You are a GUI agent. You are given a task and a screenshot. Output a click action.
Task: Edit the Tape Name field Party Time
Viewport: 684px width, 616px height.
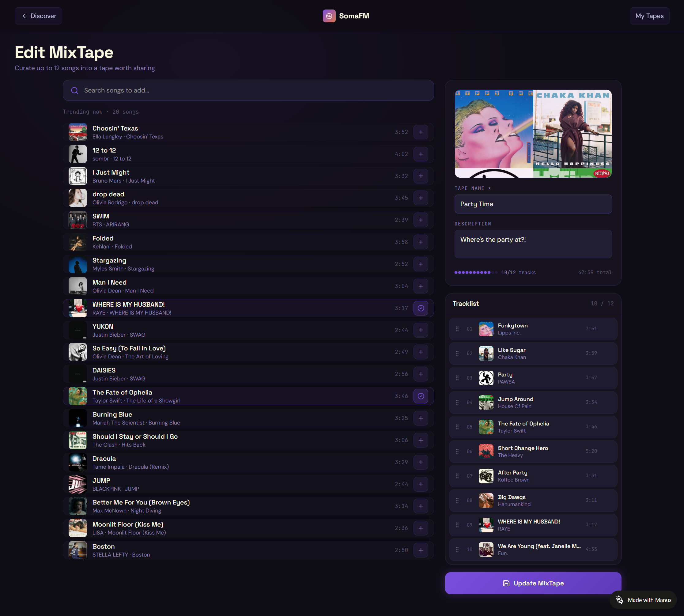tap(533, 204)
